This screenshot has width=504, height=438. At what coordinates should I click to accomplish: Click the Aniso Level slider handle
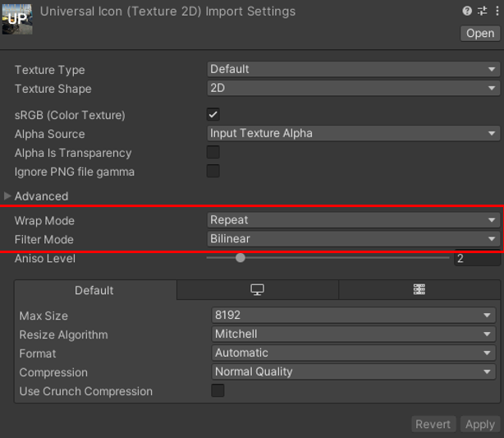point(241,258)
